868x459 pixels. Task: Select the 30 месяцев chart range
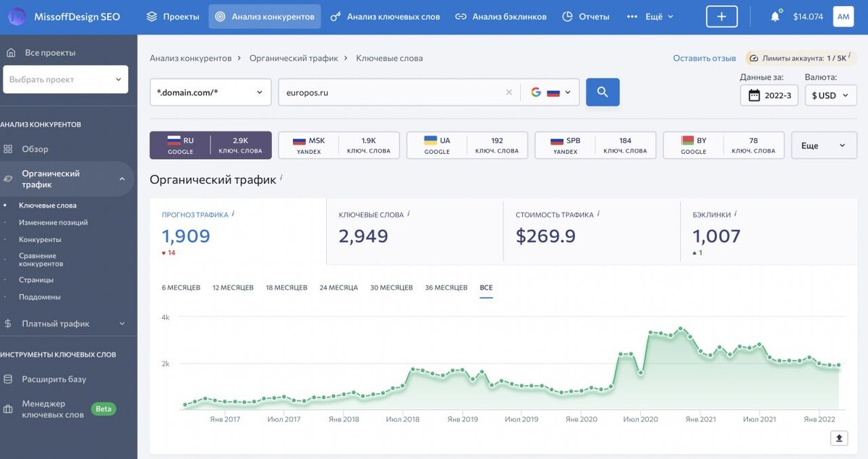(391, 288)
